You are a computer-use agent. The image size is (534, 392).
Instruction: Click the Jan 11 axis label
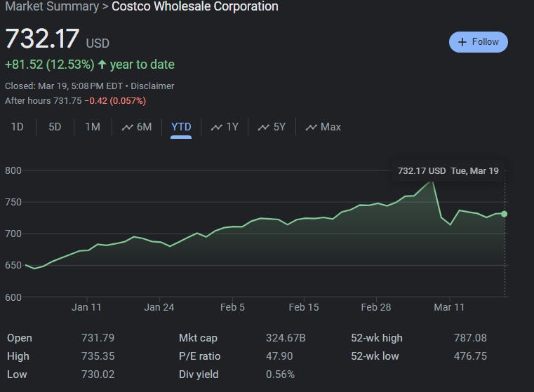(x=86, y=307)
